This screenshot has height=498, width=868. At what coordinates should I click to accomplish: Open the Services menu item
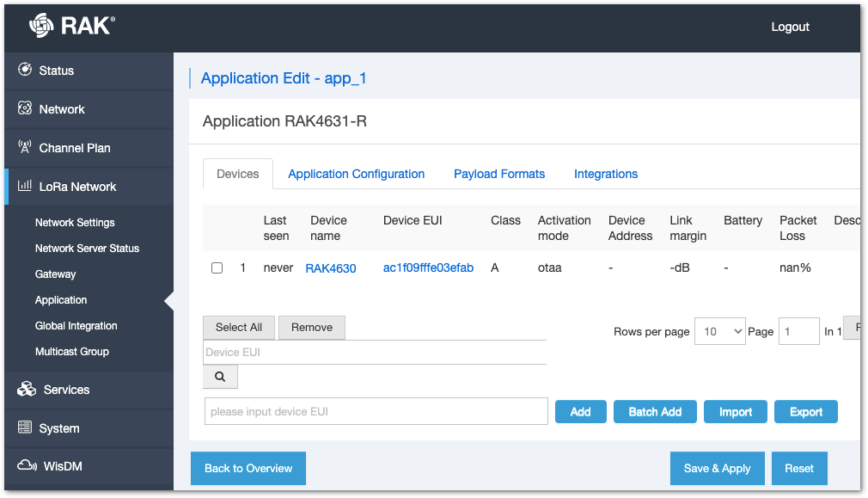(89, 390)
